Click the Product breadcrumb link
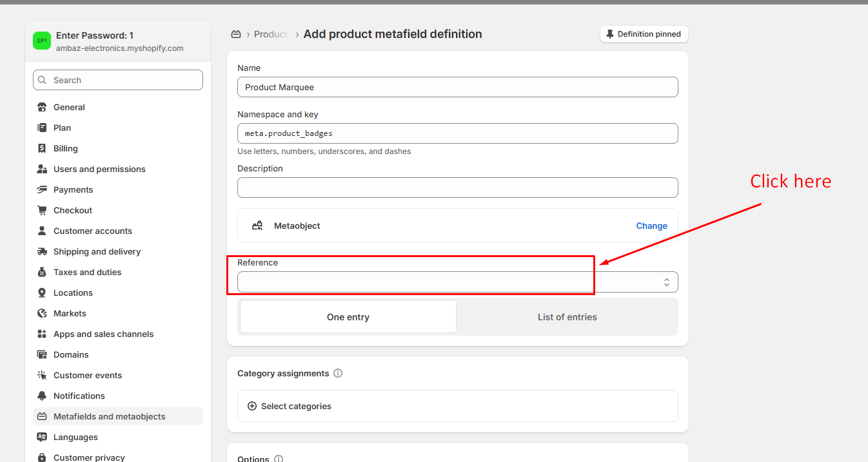Viewport: 868px width, 462px height. click(x=270, y=34)
